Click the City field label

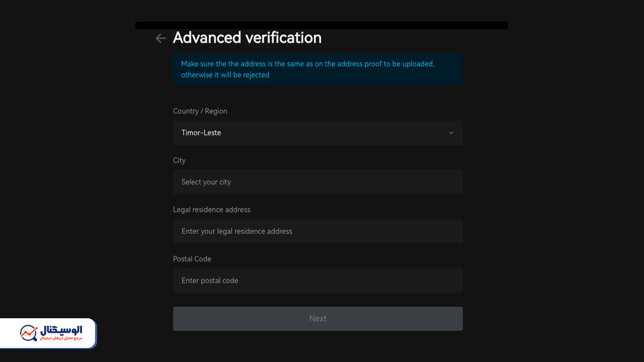(x=179, y=160)
